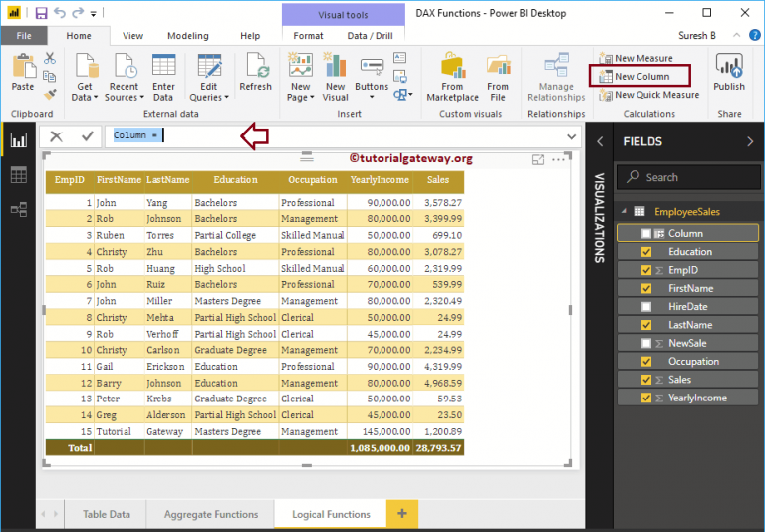The image size is (765, 532).
Task: Open the Shapes dropdown arrow
Action: click(410, 95)
